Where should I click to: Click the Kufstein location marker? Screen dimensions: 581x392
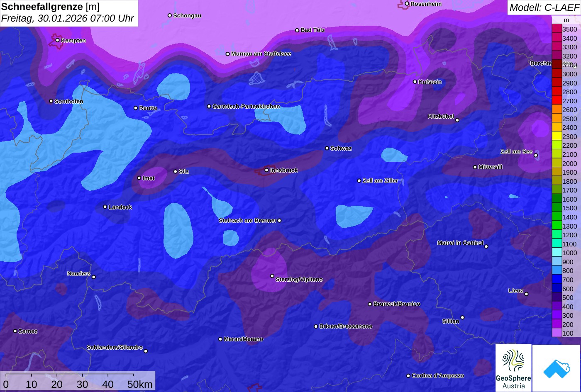pos(415,82)
